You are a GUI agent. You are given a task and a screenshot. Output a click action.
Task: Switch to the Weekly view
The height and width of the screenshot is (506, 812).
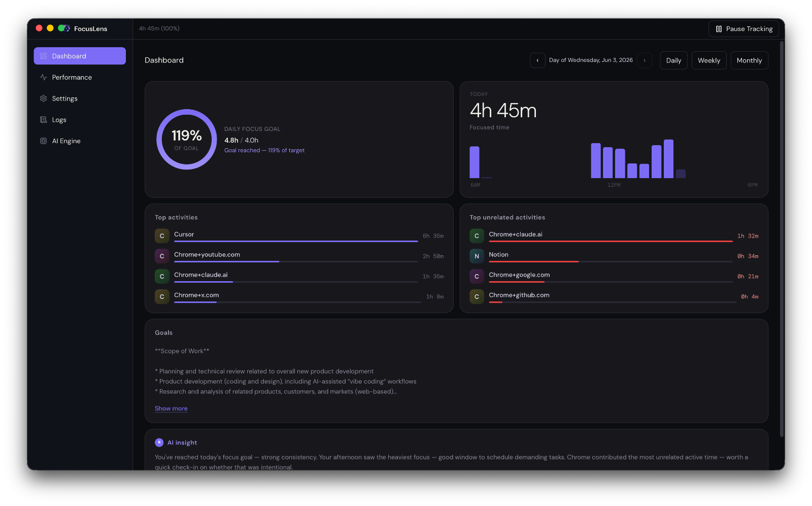coord(709,60)
